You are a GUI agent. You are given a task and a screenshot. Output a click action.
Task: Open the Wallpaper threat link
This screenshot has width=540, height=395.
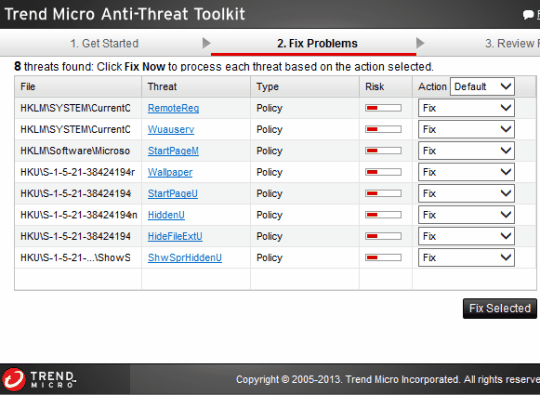[170, 172]
